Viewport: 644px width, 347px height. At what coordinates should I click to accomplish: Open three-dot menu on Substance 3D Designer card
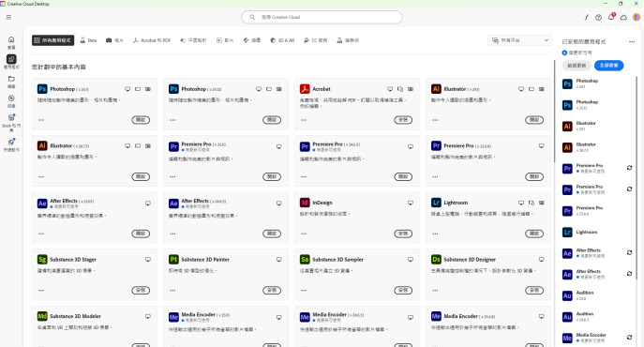(x=435, y=291)
